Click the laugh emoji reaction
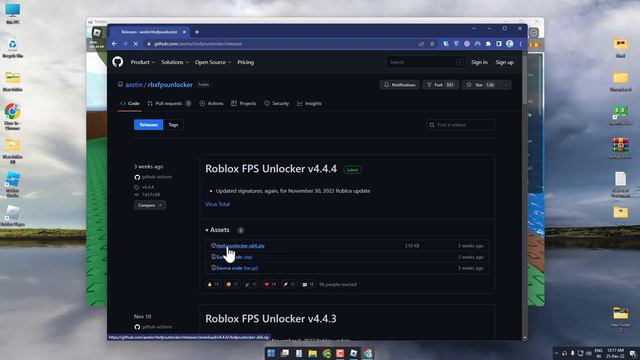Image resolution: width=640 pixels, height=360 pixels. (x=232, y=284)
